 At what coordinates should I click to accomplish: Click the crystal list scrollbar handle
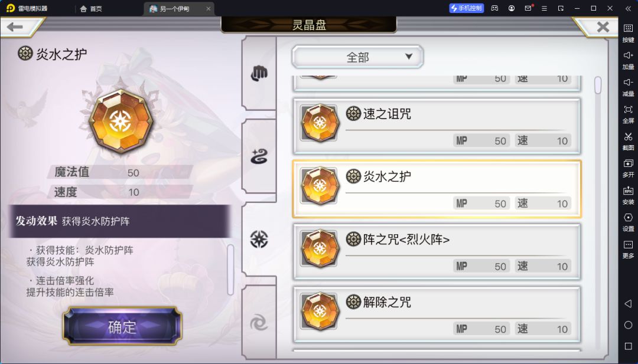(598, 86)
